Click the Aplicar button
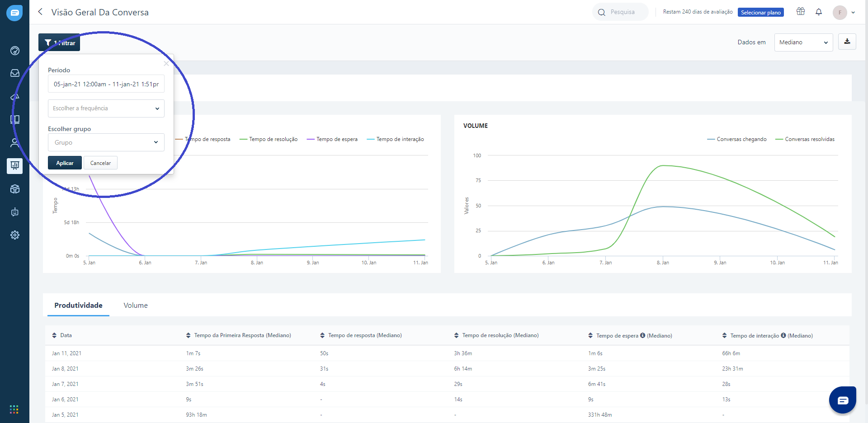The image size is (868, 423). point(65,163)
